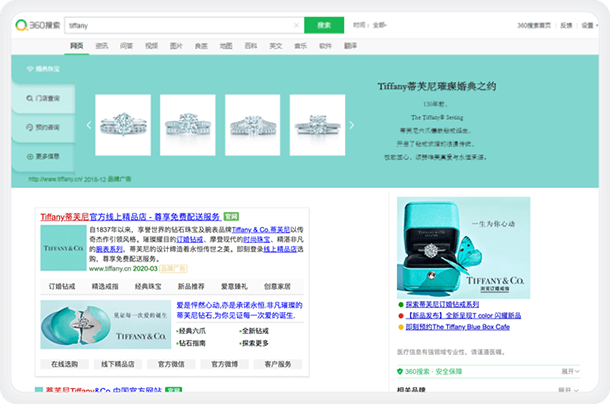Open 更多信息 in the banner sidebar
Viewport: 610px width, 404px height.
(43, 156)
